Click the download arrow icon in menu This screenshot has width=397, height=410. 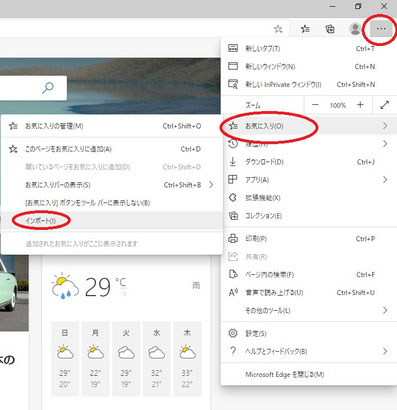[233, 162]
